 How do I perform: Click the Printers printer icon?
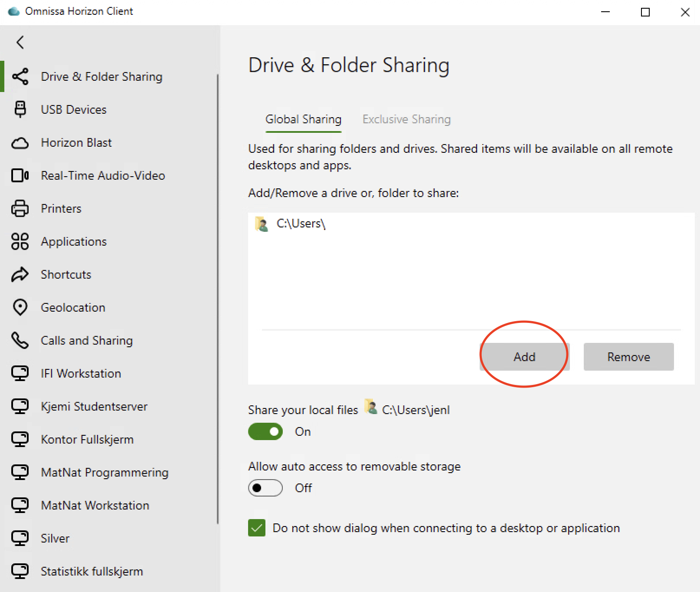[20, 208]
